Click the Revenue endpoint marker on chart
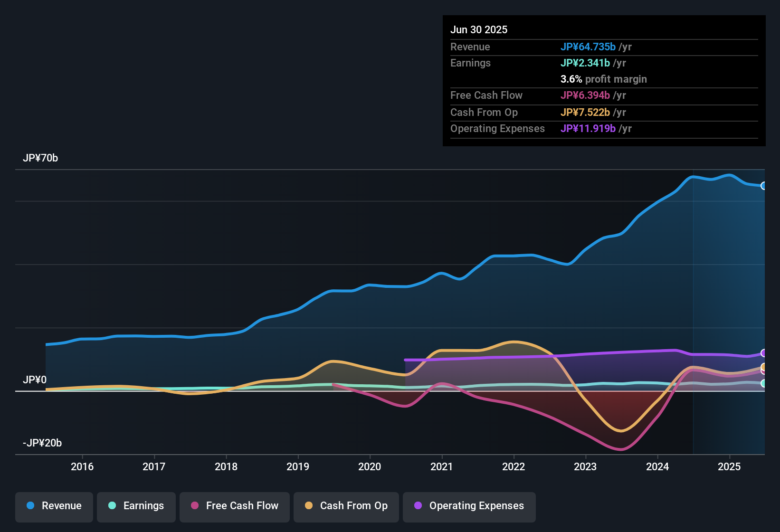The image size is (780, 532). pyautogui.click(x=763, y=186)
